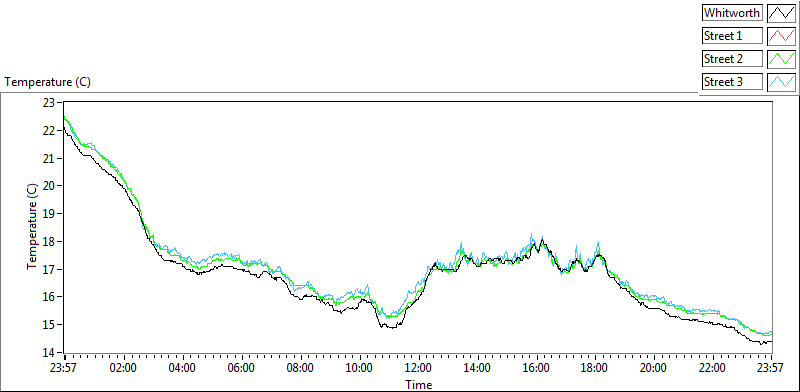Click the 04:00 time axis marker

point(183,368)
